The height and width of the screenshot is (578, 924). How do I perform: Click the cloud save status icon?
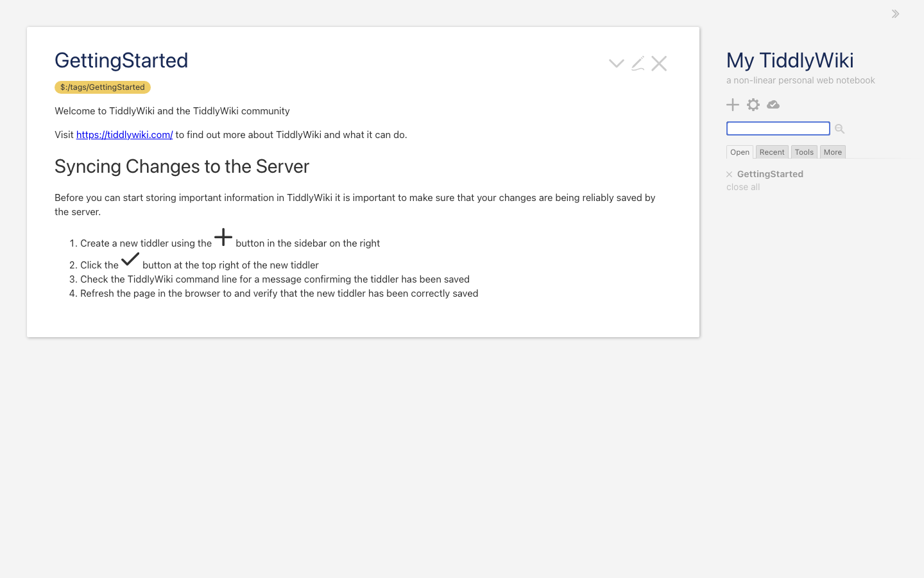[x=773, y=105]
